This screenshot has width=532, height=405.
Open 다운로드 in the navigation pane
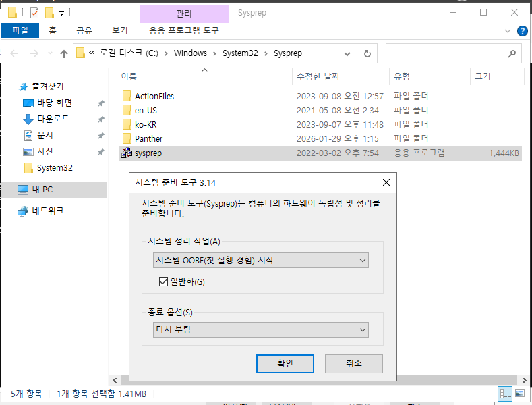(x=53, y=119)
